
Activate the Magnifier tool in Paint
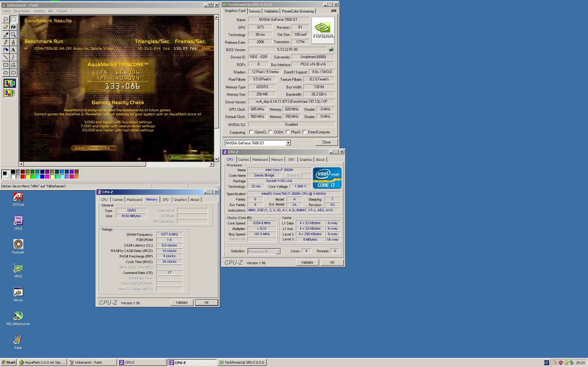(x=13, y=35)
